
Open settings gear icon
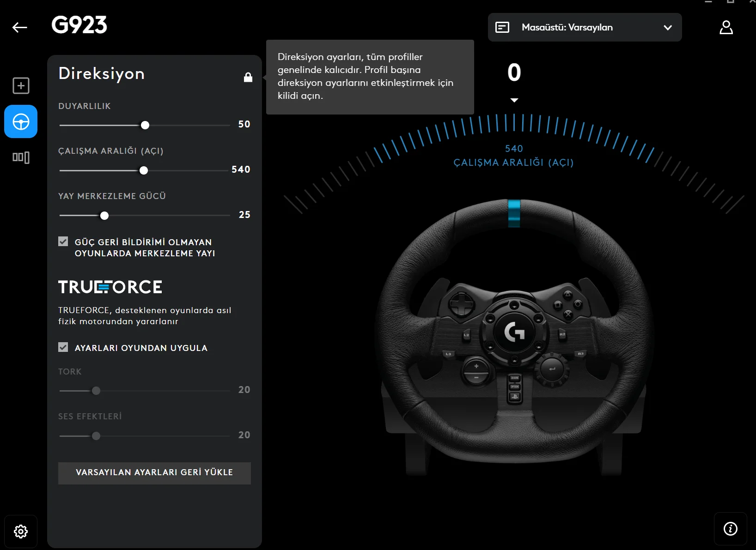tap(21, 532)
